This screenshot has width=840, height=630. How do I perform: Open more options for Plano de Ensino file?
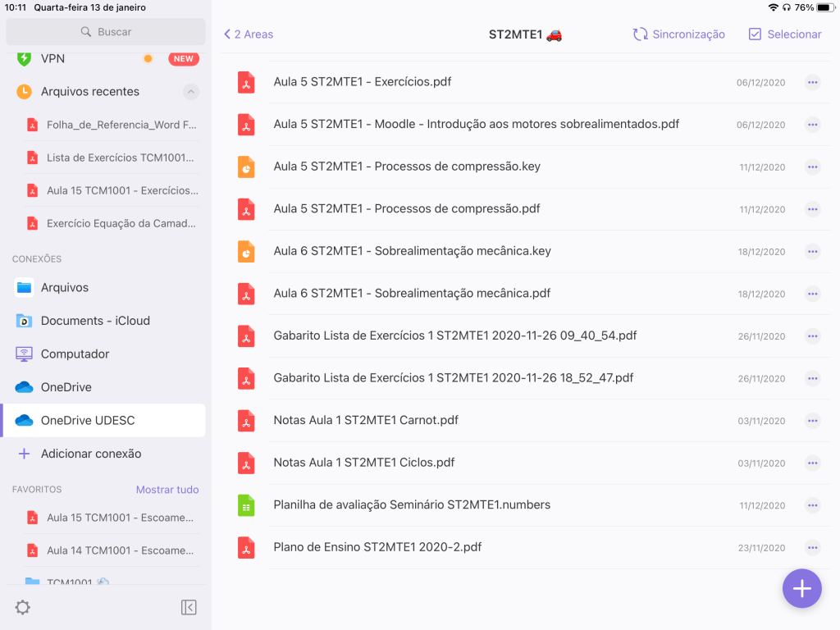[x=812, y=547]
